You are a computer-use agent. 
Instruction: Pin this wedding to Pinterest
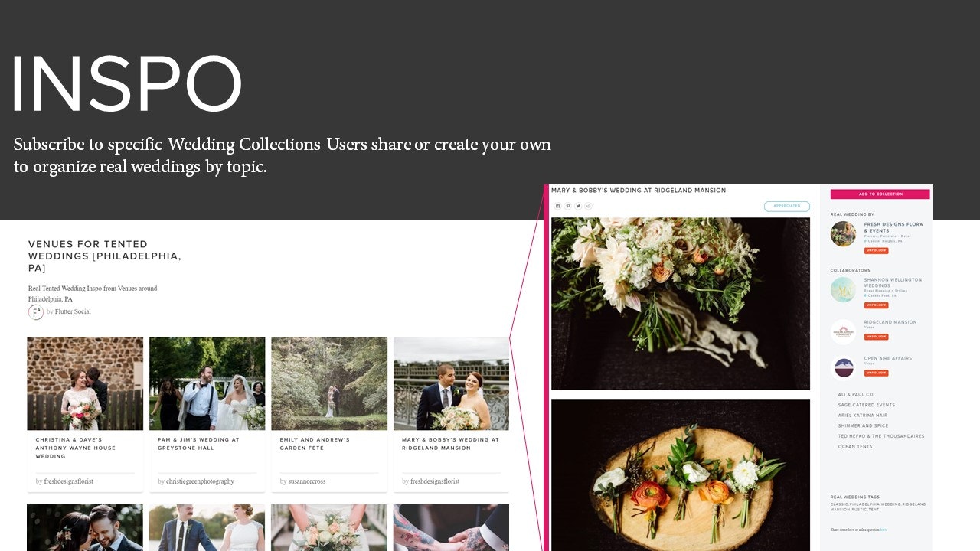[567, 206]
